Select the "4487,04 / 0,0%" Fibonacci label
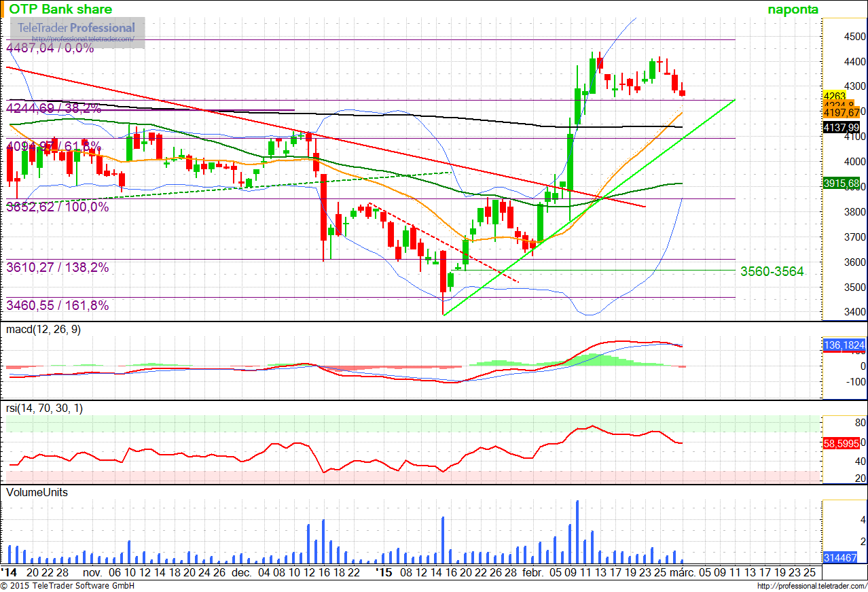This screenshot has width=868, height=592. pyautogui.click(x=50, y=48)
